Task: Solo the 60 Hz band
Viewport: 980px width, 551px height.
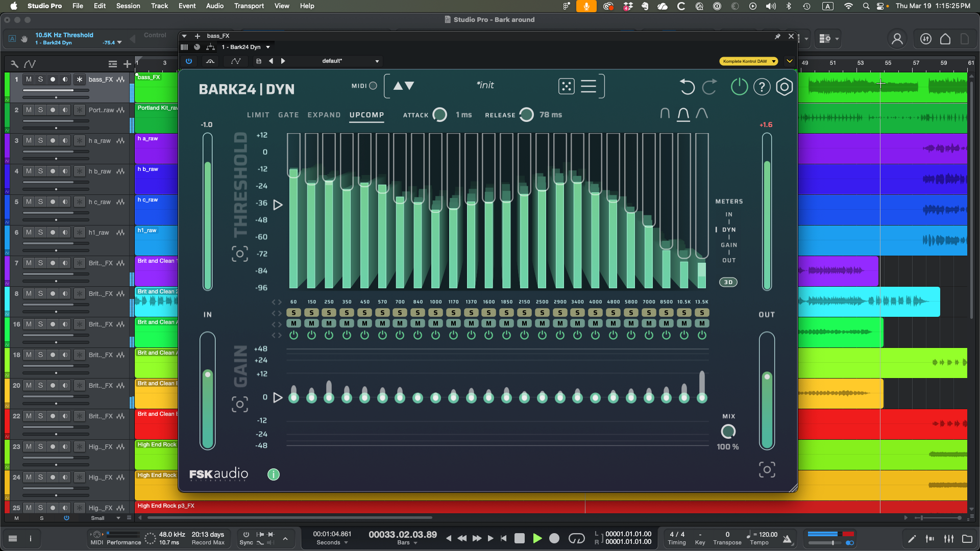Action: [294, 312]
